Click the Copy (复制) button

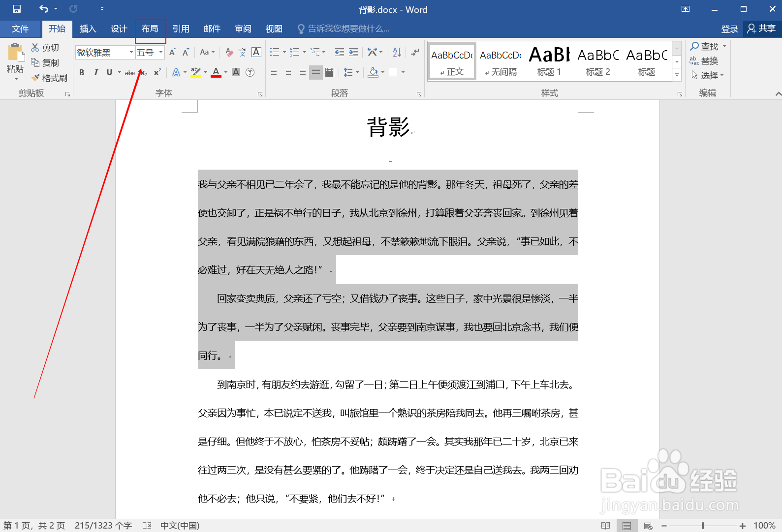(45, 62)
